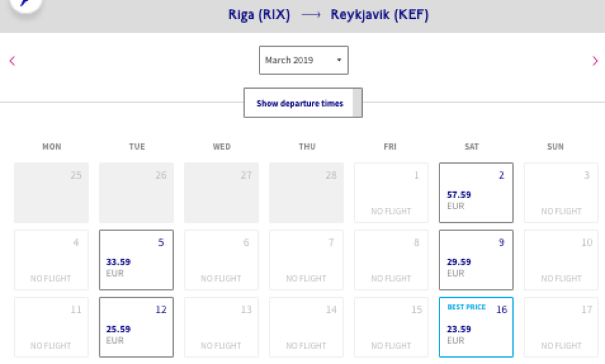Select Tuesday March 12 flight for 25.59 EUR

click(x=136, y=327)
